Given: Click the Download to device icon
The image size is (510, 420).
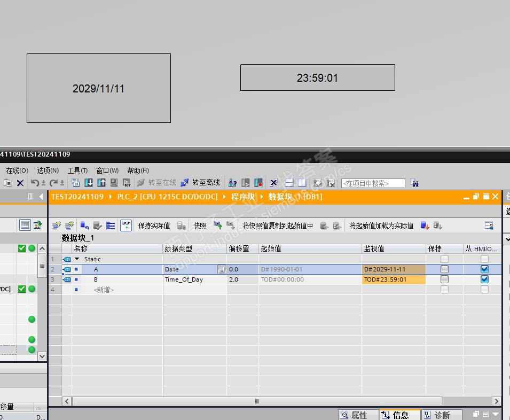Looking at the screenshot, I should pos(89,183).
